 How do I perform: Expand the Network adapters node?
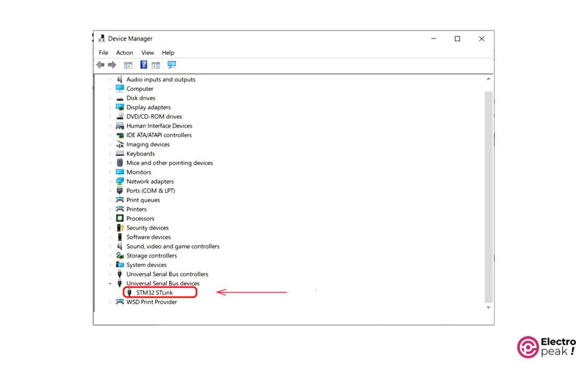tap(110, 182)
